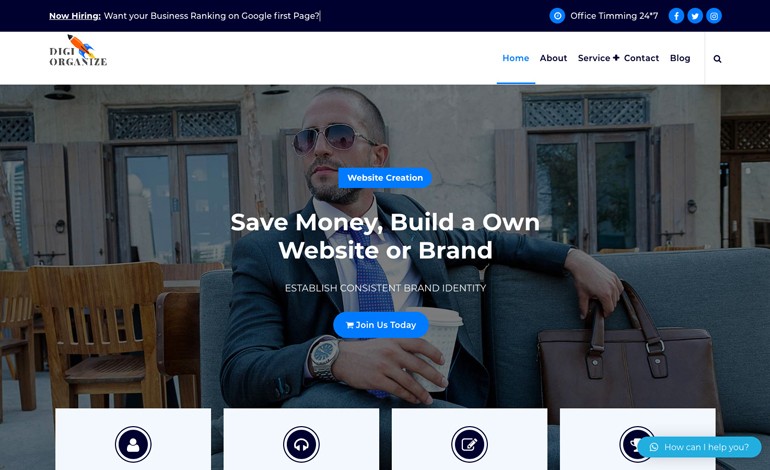Screen dimensions: 770x470
Task: Click the clock icon beside Office Timming
Action: (x=557, y=16)
